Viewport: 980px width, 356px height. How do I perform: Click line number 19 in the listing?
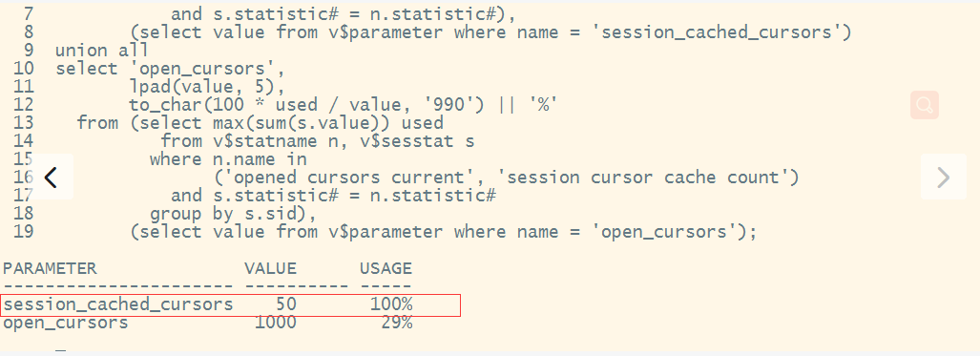(x=23, y=232)
